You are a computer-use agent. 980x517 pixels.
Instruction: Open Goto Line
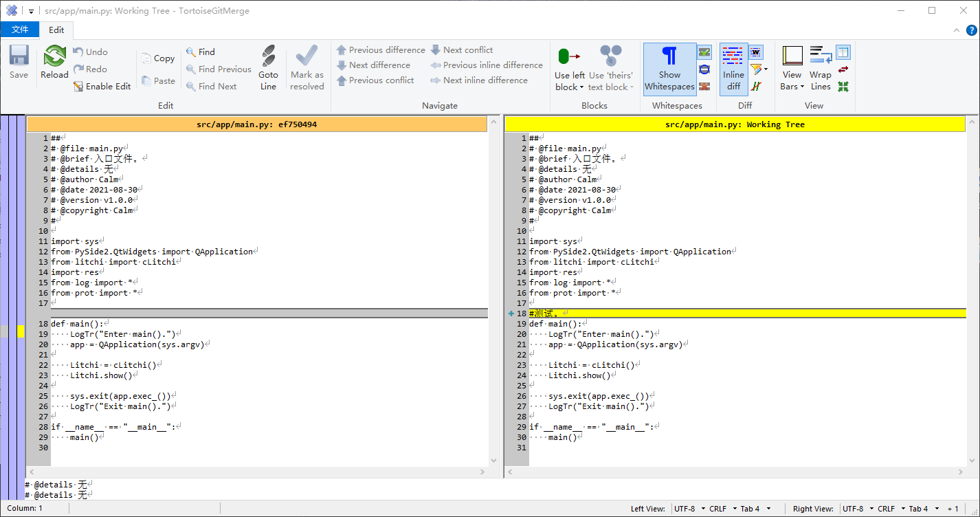click(x=268, y=68)
